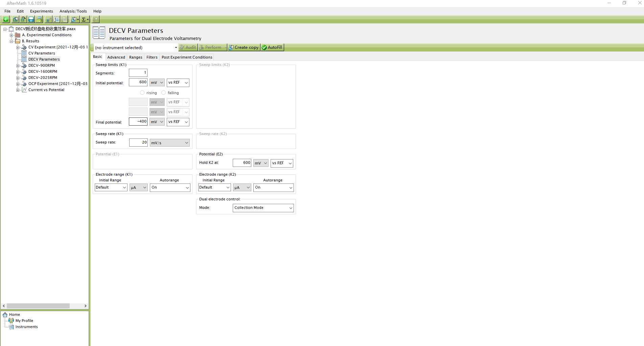The width and height of the screenshot is (644, 346).
Task: Select the falling radio button
Action: click(164, 93)
